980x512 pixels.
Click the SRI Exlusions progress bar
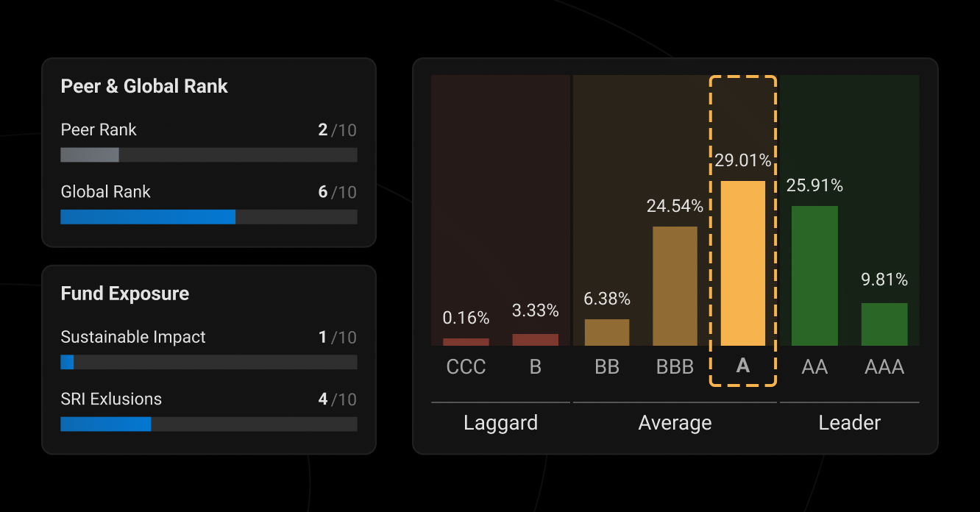pos(208,424)
